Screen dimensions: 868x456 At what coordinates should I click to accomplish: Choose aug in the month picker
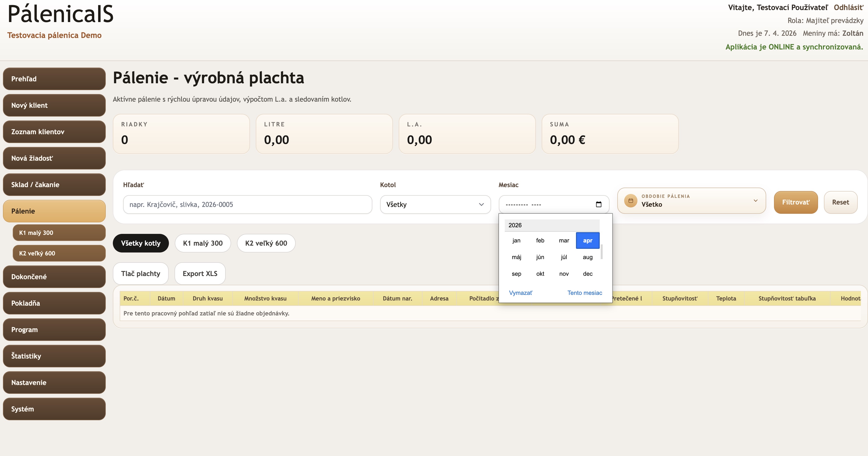(588, 257)
